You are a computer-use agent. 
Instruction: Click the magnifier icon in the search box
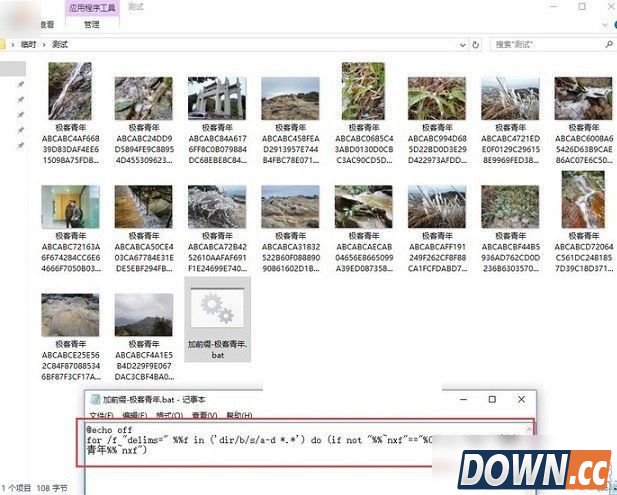(x=608, y=44)
